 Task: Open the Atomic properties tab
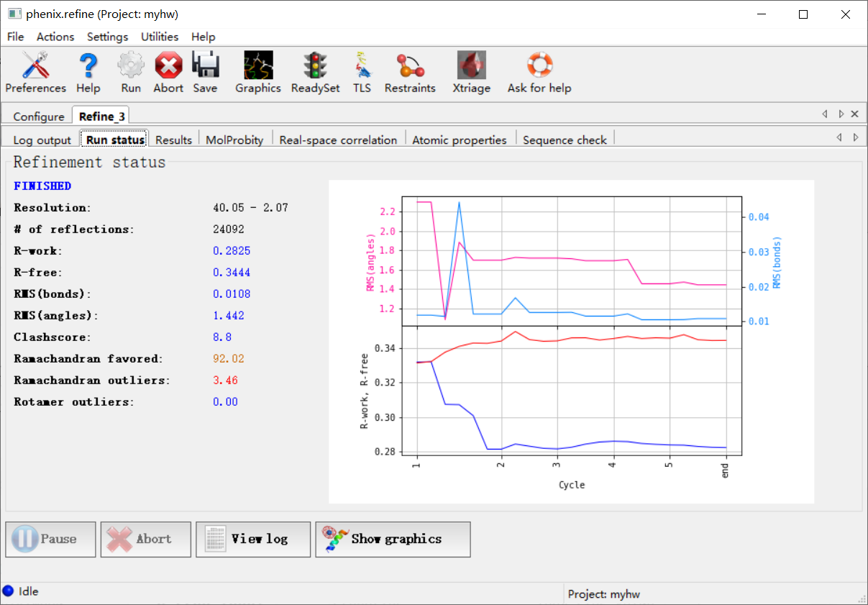[460, 140]
